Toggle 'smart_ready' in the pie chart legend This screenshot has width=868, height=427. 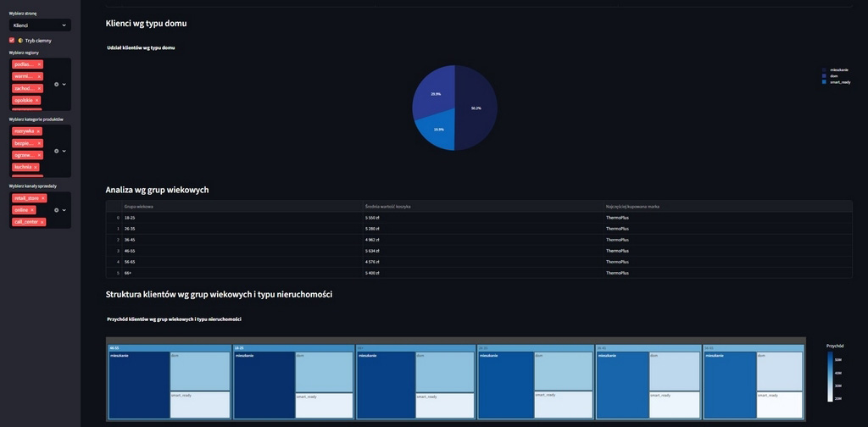[839, 82]
